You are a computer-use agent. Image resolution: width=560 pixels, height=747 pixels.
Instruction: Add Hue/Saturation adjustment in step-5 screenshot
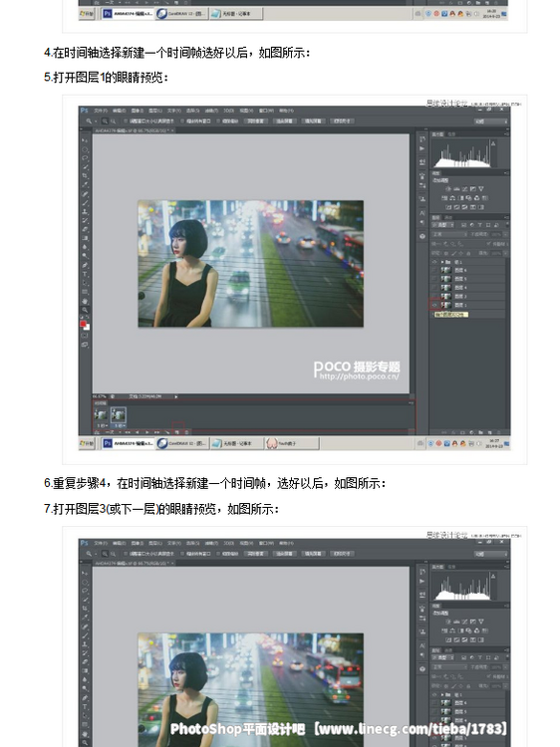pos(444,198)
